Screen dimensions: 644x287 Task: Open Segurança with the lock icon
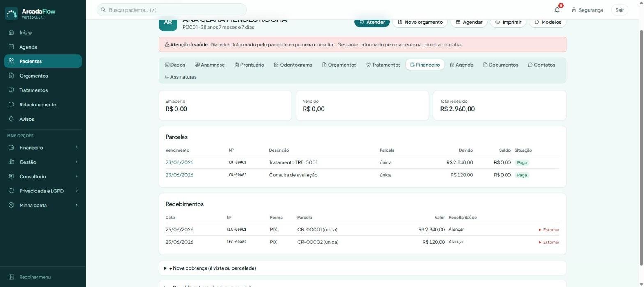point(587,10)
